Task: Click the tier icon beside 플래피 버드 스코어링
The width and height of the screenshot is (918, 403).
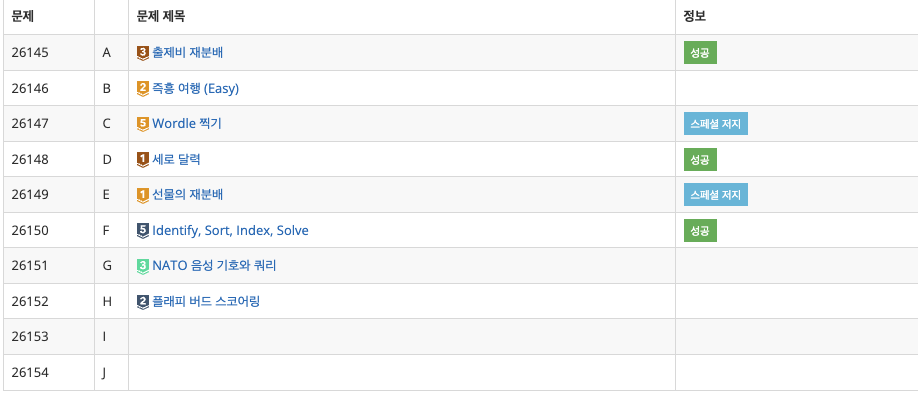Action: [142, 301]
